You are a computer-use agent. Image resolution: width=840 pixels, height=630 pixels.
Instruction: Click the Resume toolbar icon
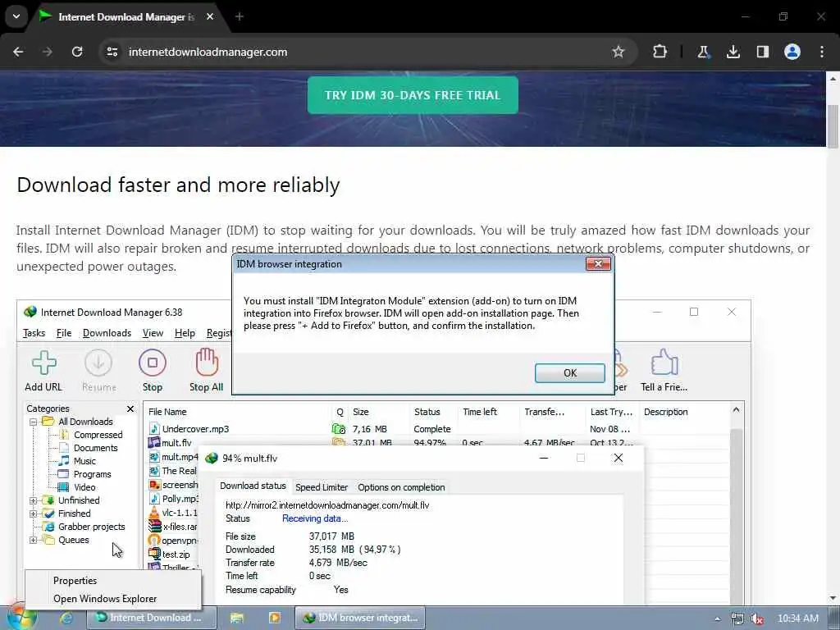click(98, 372)
